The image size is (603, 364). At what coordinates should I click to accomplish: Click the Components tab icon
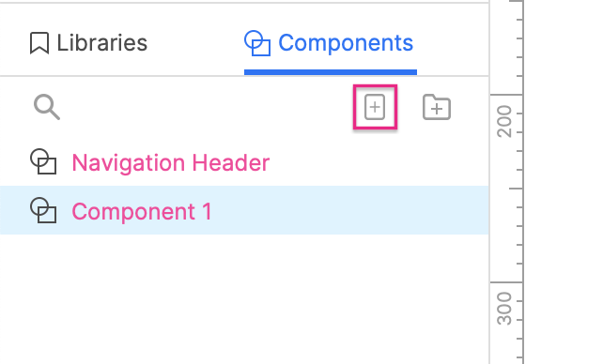click(x=257, y=43)
